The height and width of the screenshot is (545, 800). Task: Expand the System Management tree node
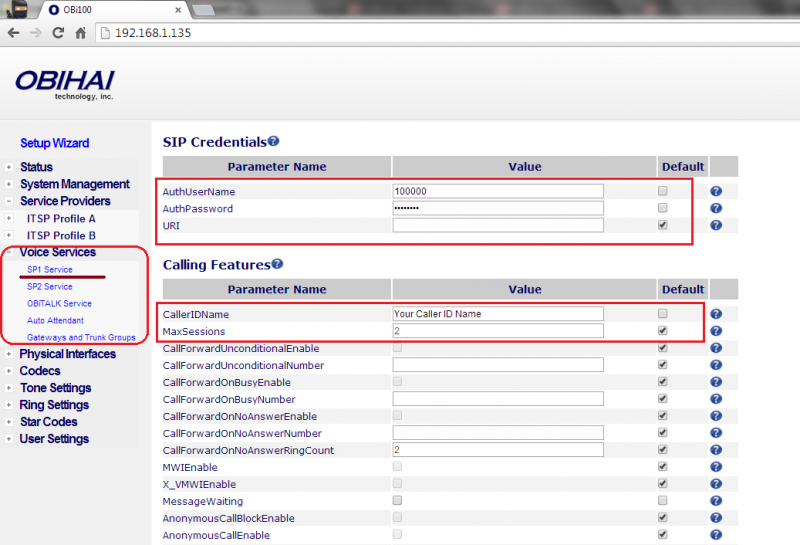(x=9, y=184)
